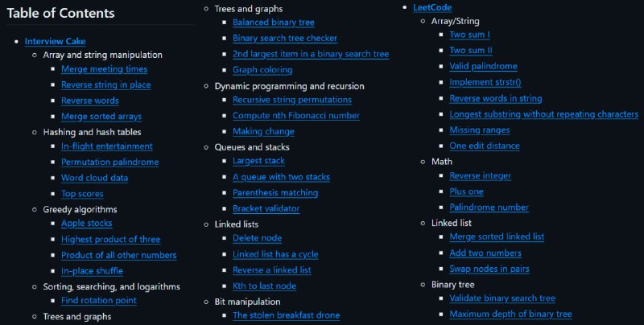Screen dimensions: 644x325
Task: Open 2nd largest item in binary search tree
Action: (x=311, y=54)
